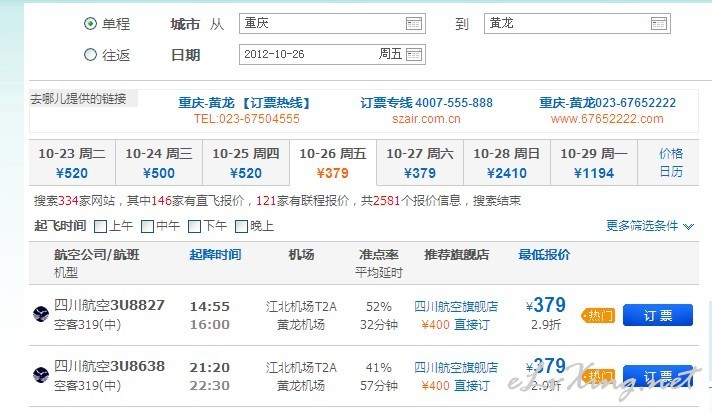Click TEL:023-67504555 text link
The width and height of the screenshot is (712, 414).
click(247, 119)
